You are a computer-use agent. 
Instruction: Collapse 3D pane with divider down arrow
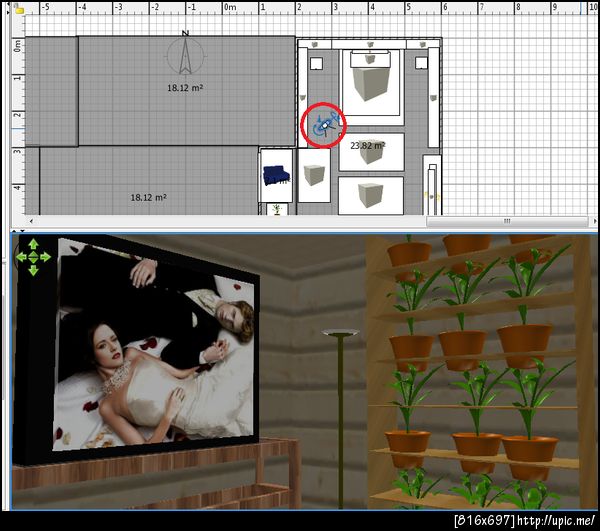(x=22, y=231)
